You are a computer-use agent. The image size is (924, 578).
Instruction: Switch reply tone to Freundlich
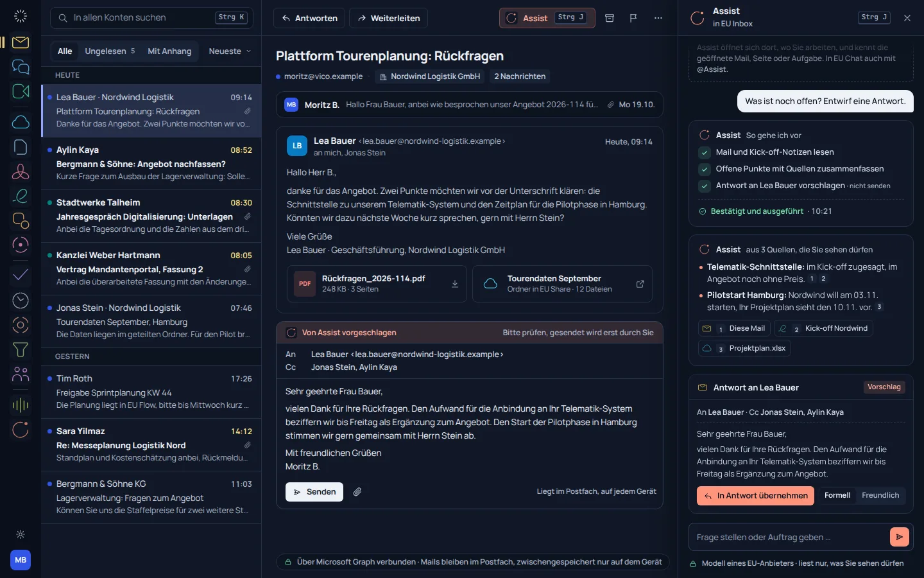pyautogui.click(x=880, y=495)
